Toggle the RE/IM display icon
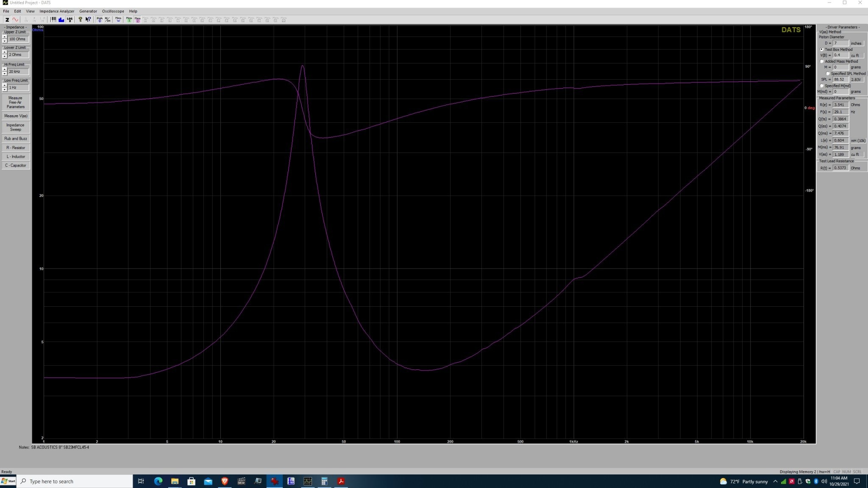This screenshot has width=868, height=488. [108, 19]
